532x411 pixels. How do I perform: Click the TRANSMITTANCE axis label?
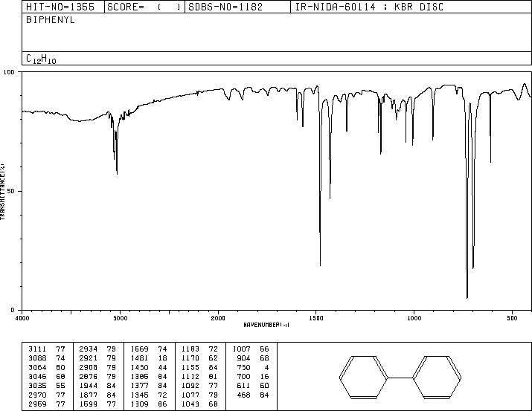point(2,192)
